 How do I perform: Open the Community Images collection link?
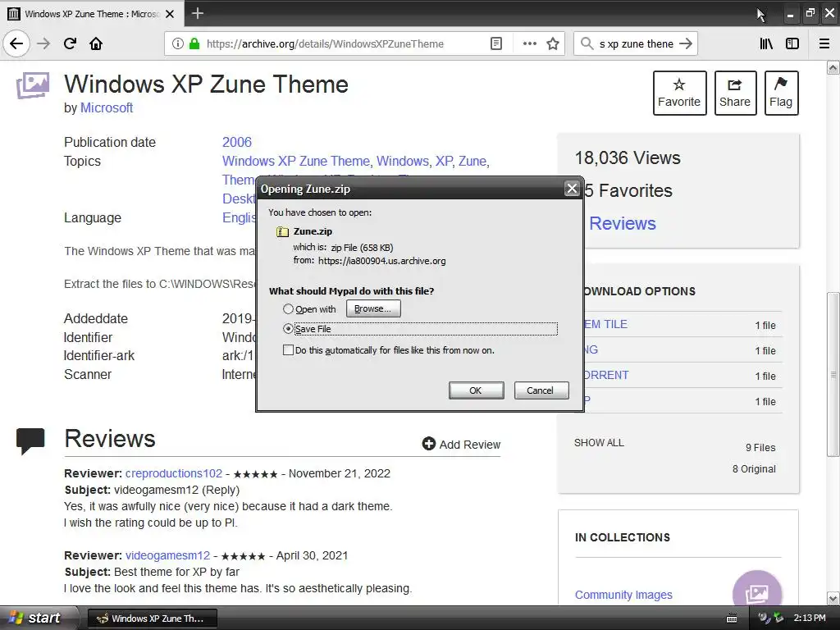click(x=623, y=595)
